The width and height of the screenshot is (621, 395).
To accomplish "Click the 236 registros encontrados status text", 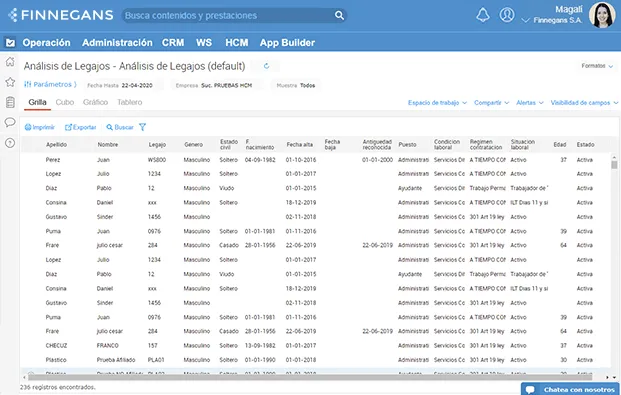I will click(58, 387).
